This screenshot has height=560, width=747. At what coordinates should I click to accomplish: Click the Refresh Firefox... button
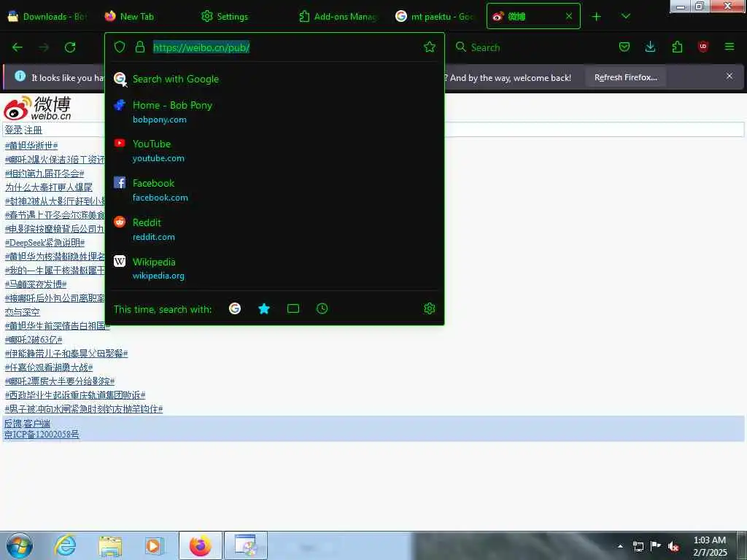625,77
